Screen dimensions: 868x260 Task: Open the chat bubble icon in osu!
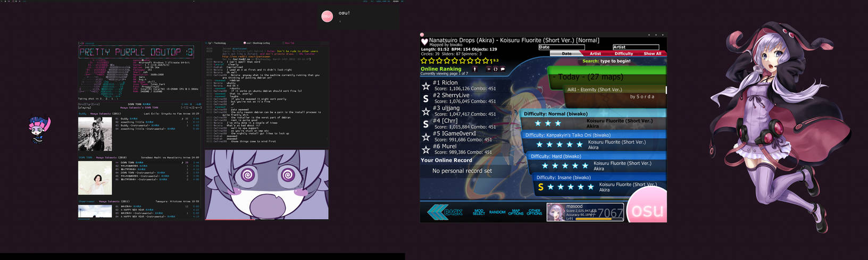pyautogui.click(x=503, y=69)
